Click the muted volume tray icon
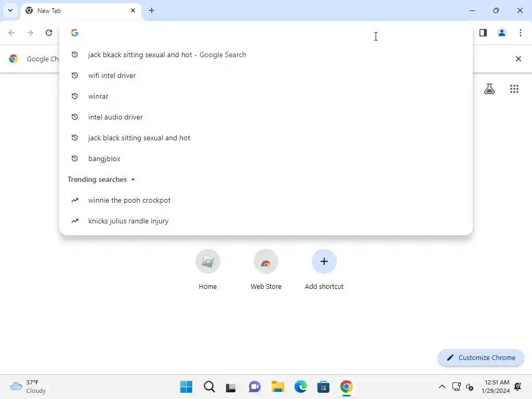The image size is (532, 399). (470, 387)
